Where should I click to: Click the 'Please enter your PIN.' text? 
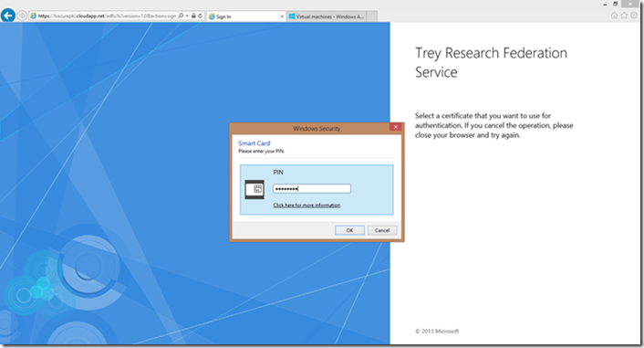tap(261, 152)
